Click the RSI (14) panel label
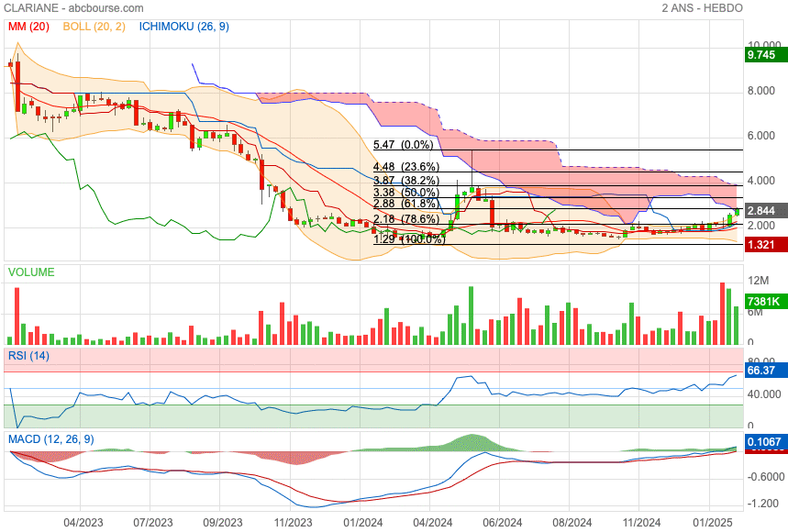The image size is (788, 532). [x=28, y=356]
